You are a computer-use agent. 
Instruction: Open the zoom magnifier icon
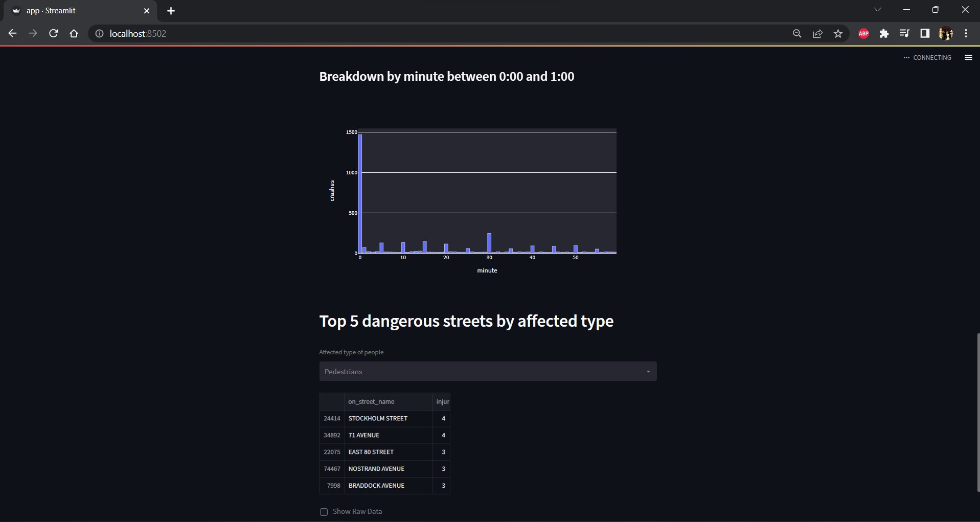(x=797, y=34)
